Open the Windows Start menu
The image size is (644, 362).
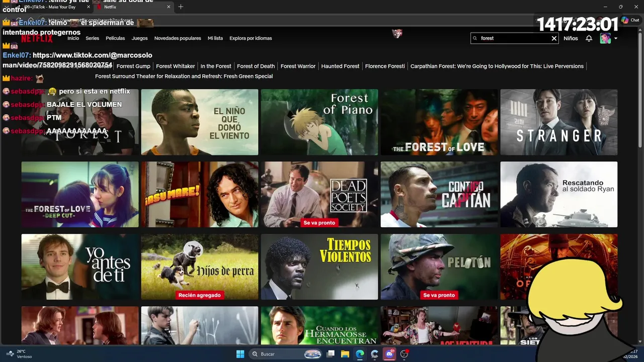coord(240,354)
